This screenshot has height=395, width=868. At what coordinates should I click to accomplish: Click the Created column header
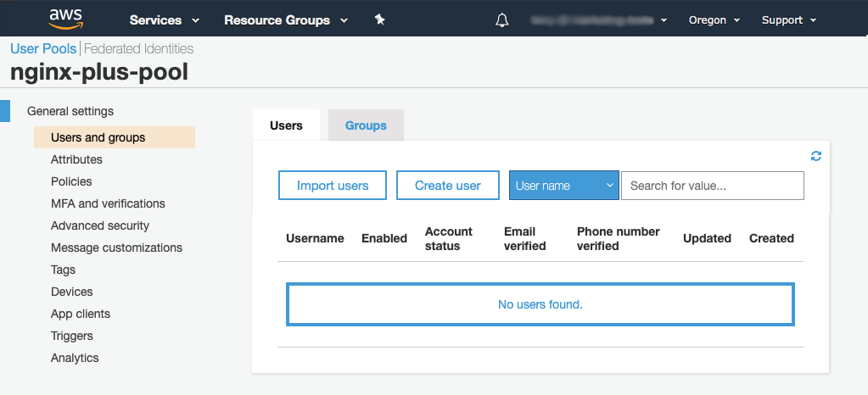(x=771, y=238)
